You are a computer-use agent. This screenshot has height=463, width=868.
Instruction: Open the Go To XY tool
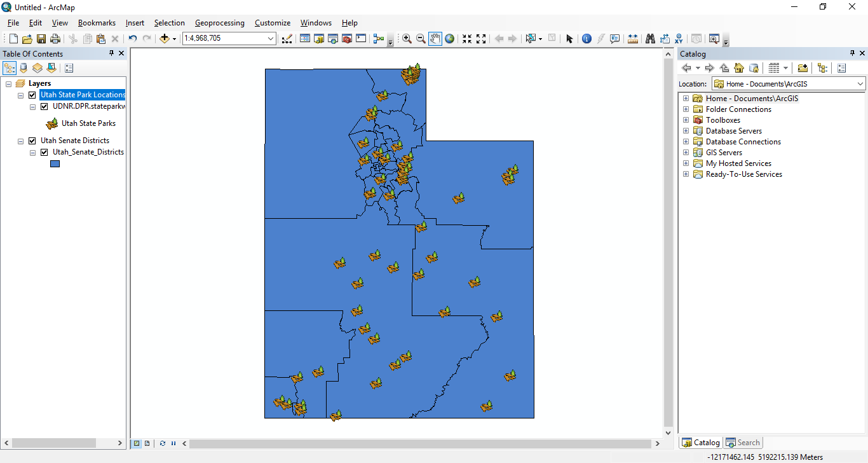pos(679,39)
